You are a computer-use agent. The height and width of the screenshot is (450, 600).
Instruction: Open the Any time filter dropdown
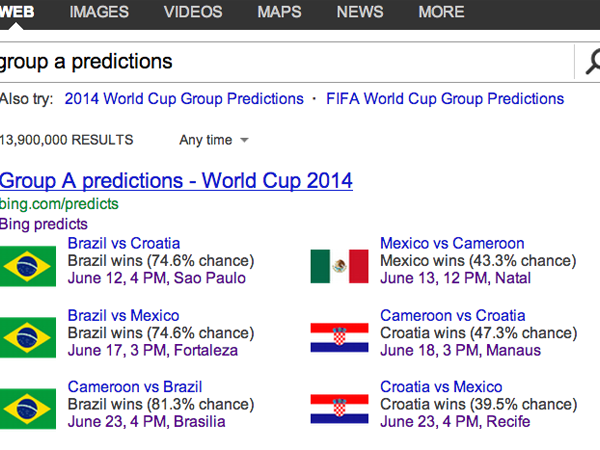tap(213, 140)
